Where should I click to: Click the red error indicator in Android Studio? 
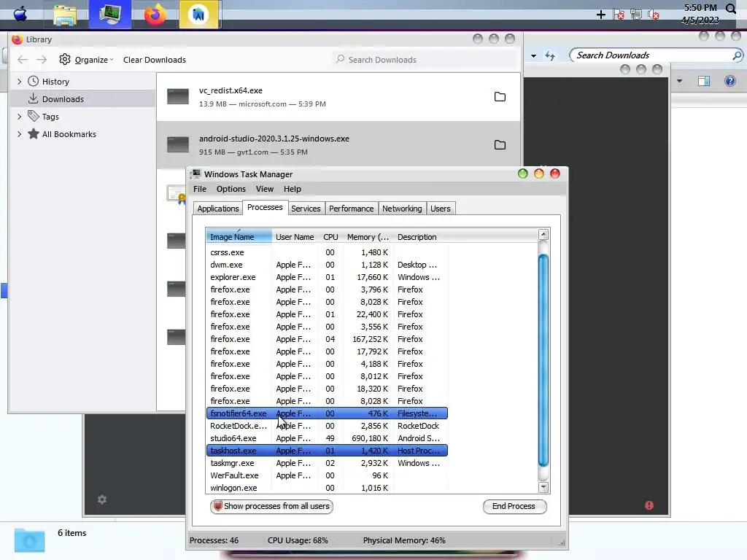click(x=649, y=505)
